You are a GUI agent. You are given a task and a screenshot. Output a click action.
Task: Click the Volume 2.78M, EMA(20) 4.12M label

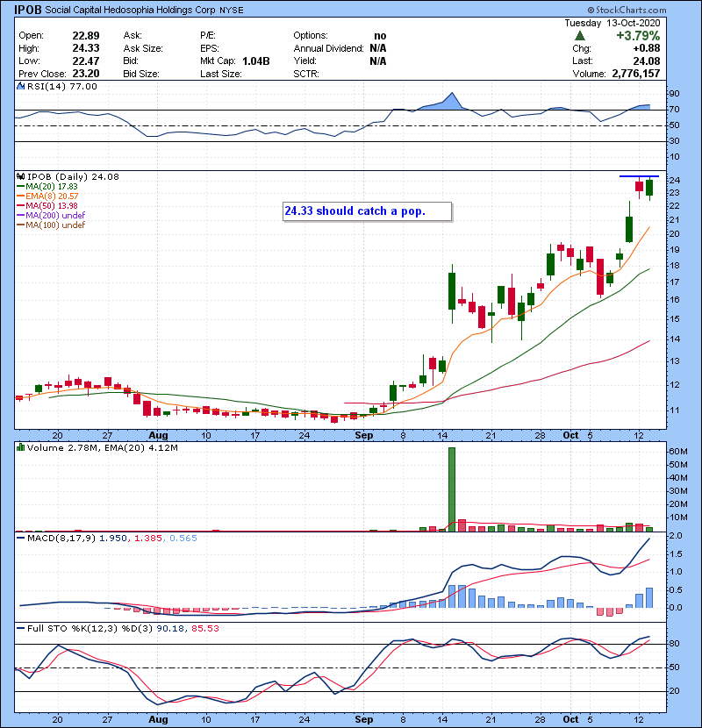[x=102, y=448]
